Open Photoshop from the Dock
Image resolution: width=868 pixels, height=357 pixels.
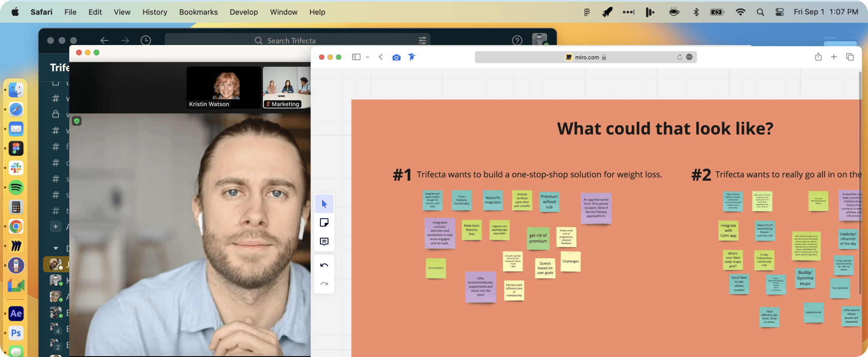click(16, 333)
